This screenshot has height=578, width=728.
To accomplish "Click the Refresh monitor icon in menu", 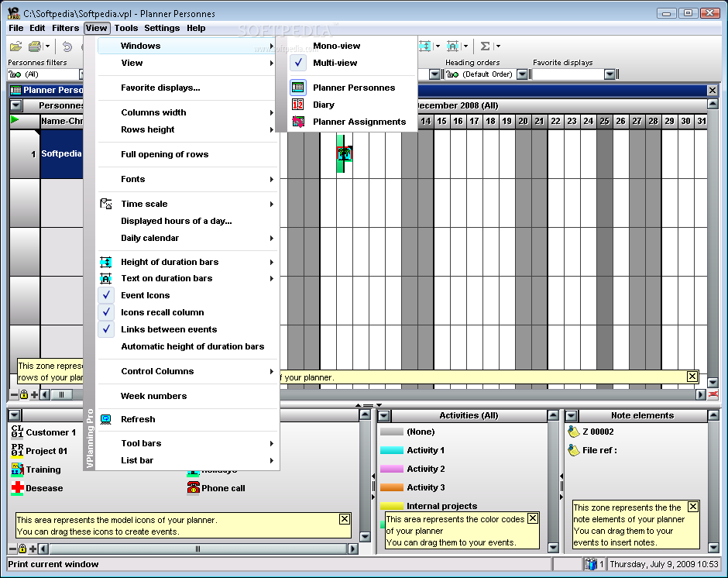I will coord(106,419).
